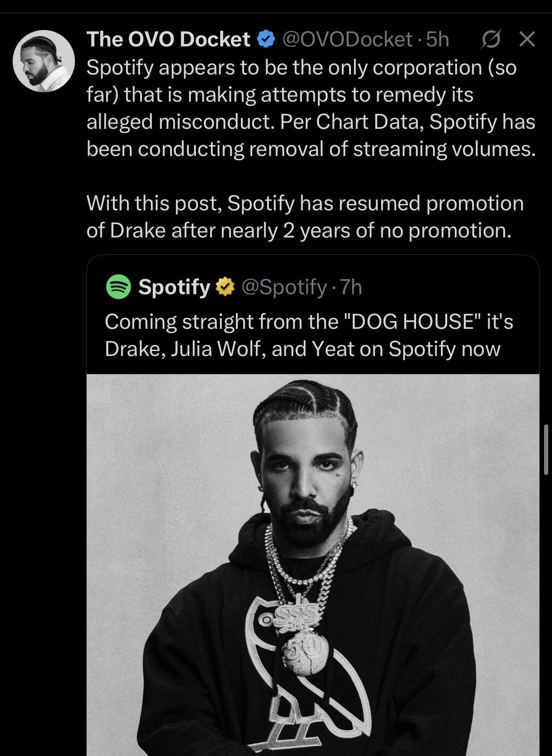552x756 pixels.
Task: Open the quoted text mentioning 'DOG HOUSE'
Action: point(309,335)
